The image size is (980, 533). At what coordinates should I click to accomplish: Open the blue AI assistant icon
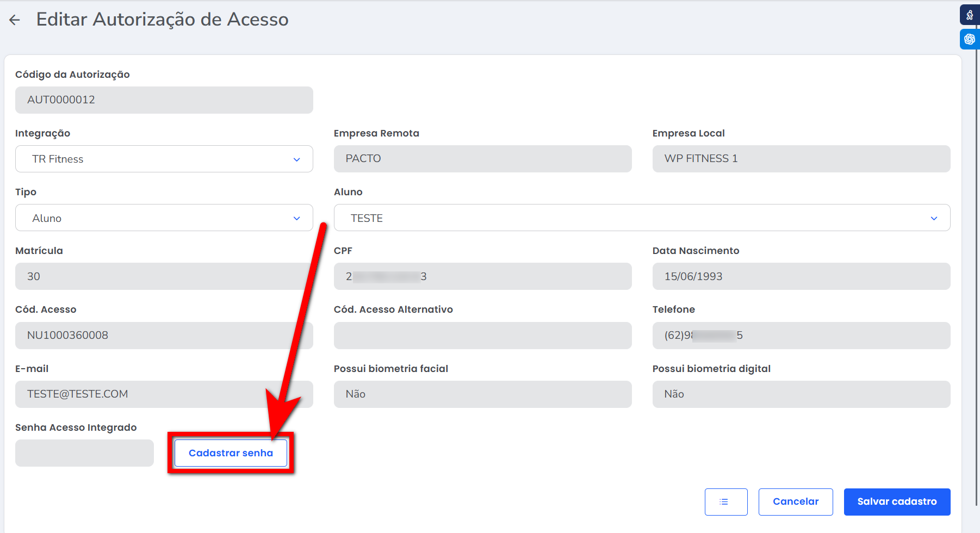click(969, 39)
